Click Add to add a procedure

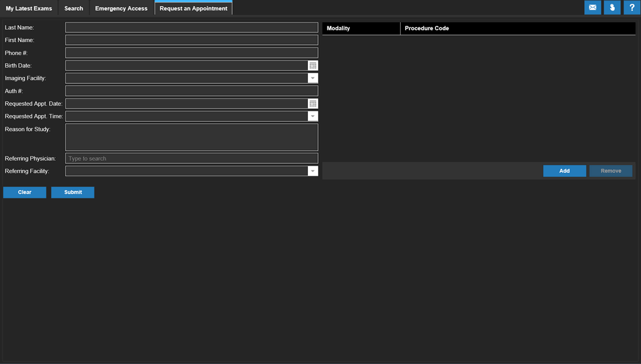[564, 171]
